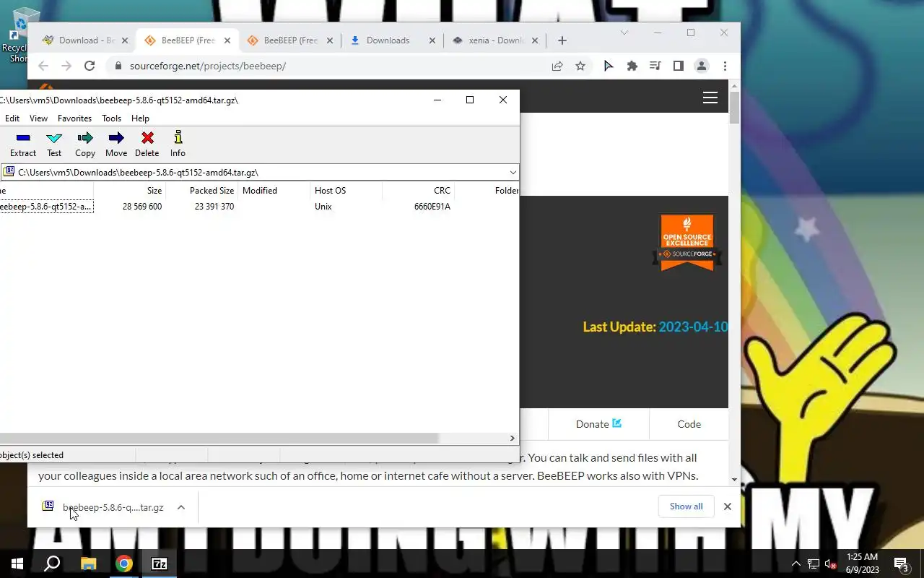Screen dimensions: 924x578
Task: Open the Chrome extensions puzzle icon
Action: click(x=632, y=66)
